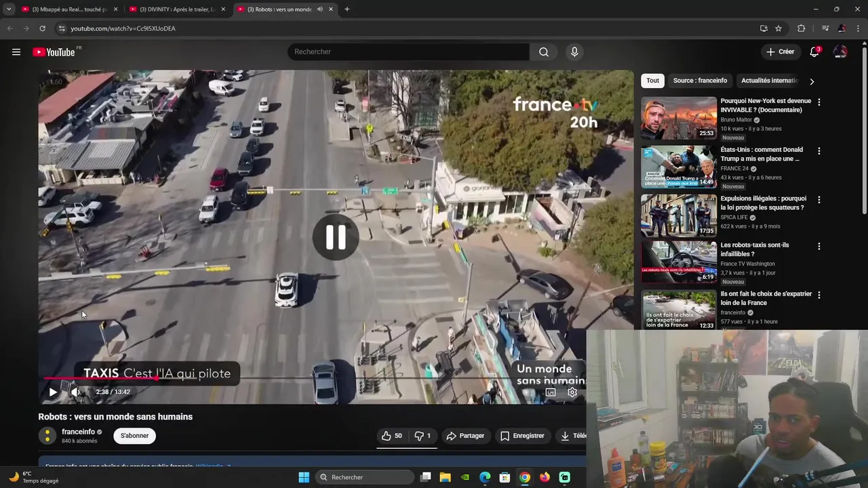The height and width of the screenshot is (488, 868).
Task: Open the franceinfo channel name link
Action: pos(78,432)
